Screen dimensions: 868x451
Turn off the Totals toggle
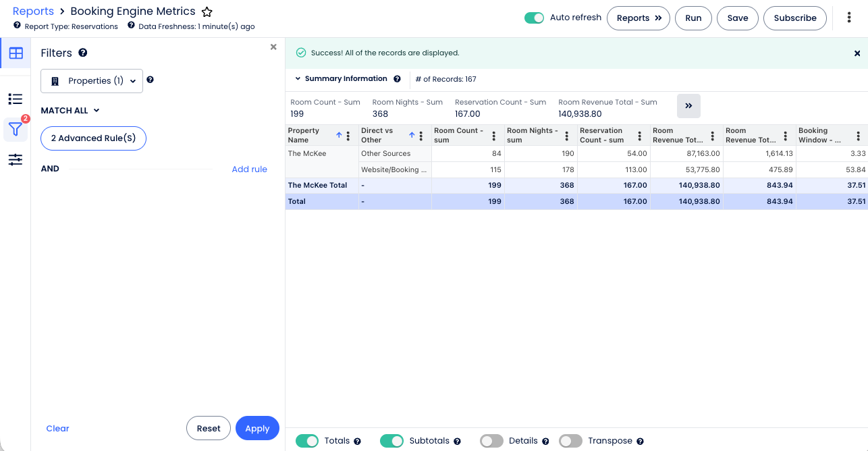coord(307,441)
